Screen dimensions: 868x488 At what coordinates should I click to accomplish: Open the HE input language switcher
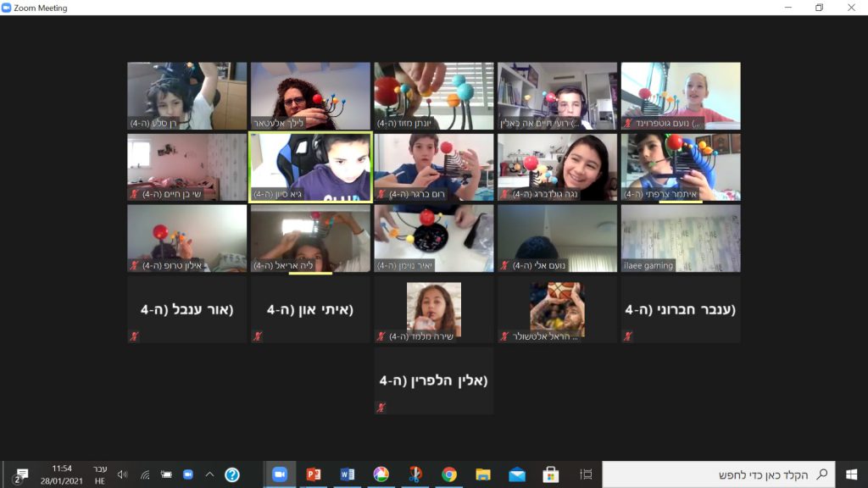[x=100, y=480]
